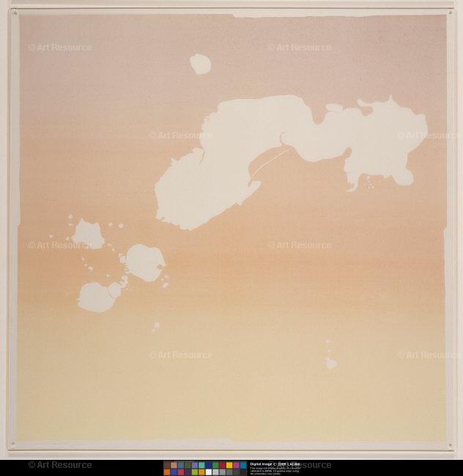This screenshot has height=476, width=463.
Task: Select the white swatch in the color chart
Action: point(209,472)
